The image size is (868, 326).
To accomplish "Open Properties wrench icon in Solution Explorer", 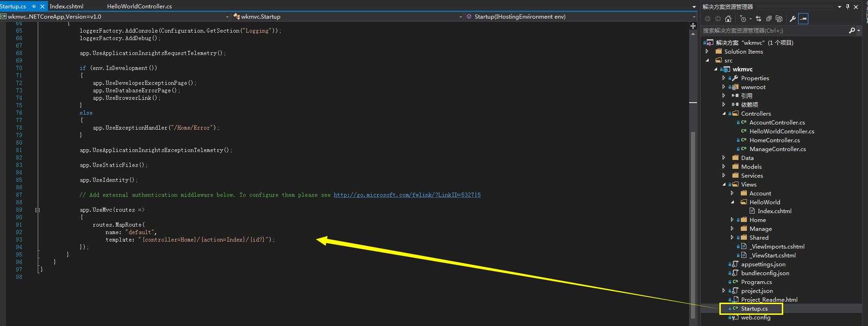I will [793, 19].
